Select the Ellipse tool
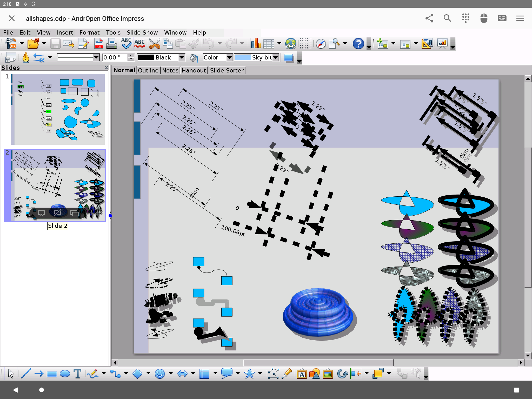 65,374
